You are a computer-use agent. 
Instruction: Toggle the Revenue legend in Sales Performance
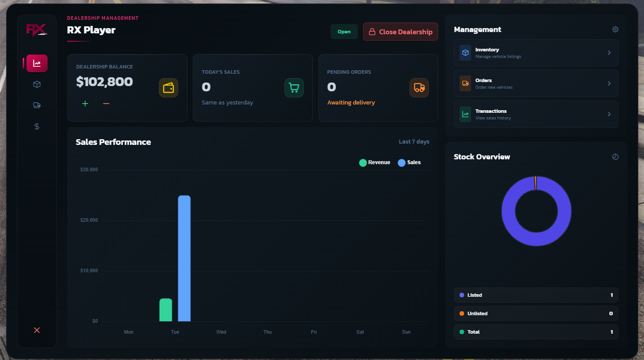[374, 162]
